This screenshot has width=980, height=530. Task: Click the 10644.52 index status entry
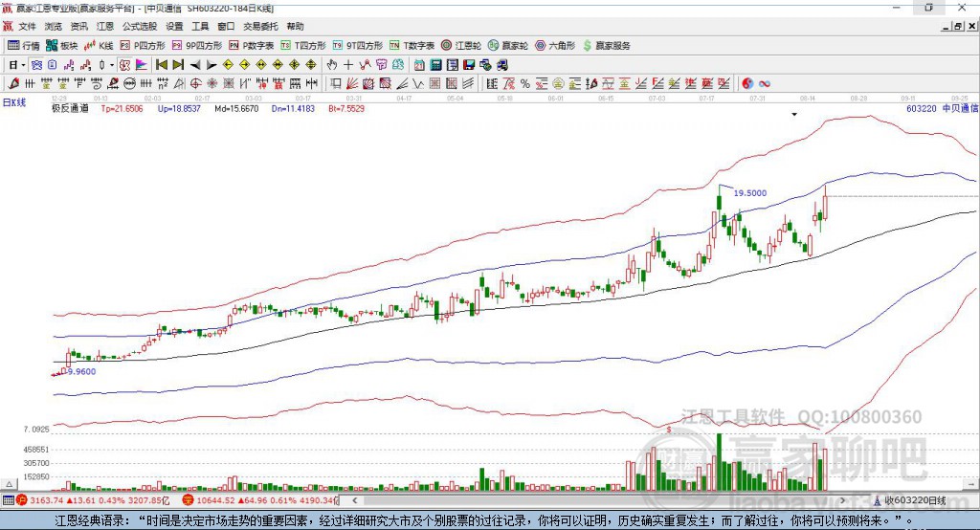click(266, 500)
